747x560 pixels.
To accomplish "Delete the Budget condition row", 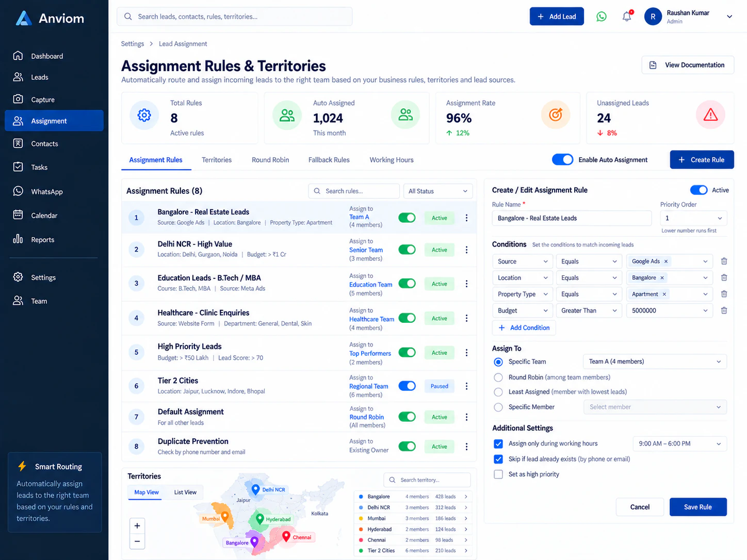I will (x=724, y=310).
